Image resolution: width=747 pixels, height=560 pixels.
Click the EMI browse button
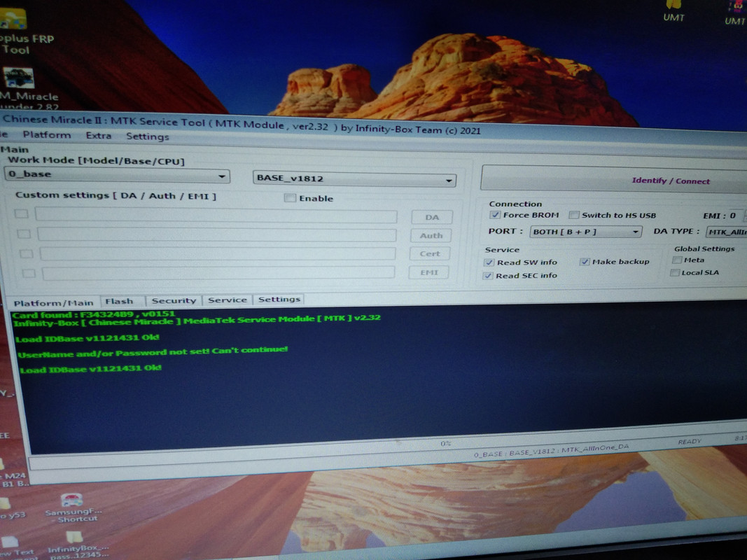(428, 272)
